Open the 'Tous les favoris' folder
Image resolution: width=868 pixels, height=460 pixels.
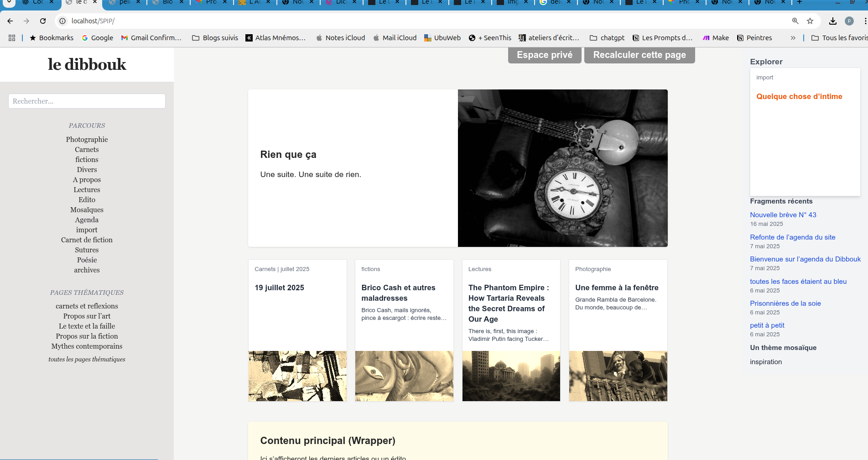pos(839,38)
